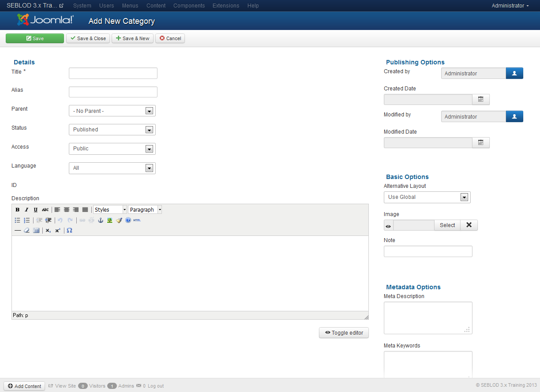Open the Alternative Layout dropdown
The width and height of the screenshot is (540, 392).
[427, 197]
